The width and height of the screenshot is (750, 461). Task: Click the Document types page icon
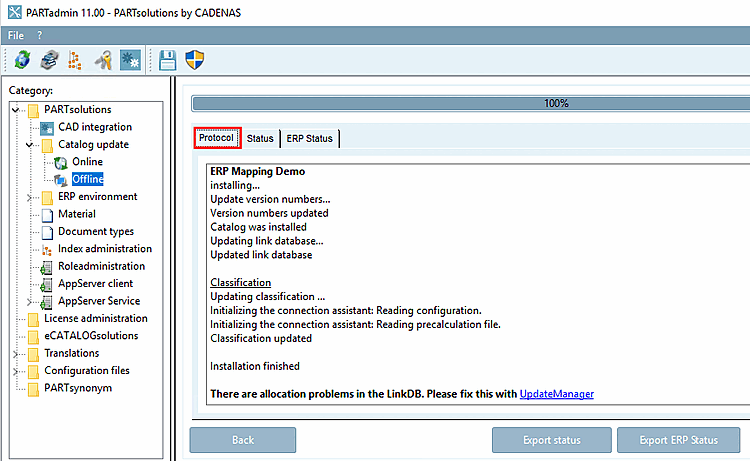(47, 232)
